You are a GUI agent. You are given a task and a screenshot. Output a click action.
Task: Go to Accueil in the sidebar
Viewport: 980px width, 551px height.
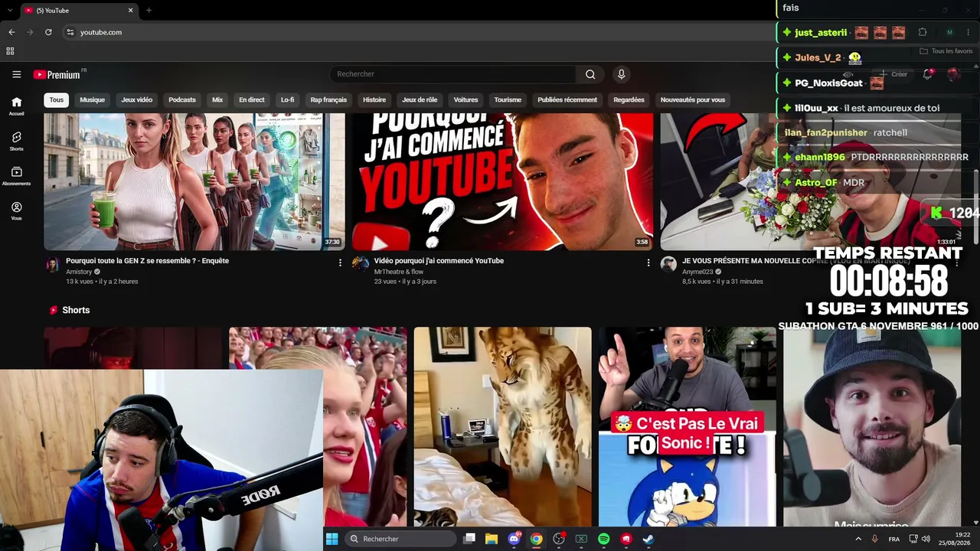(x=16, y=106)
